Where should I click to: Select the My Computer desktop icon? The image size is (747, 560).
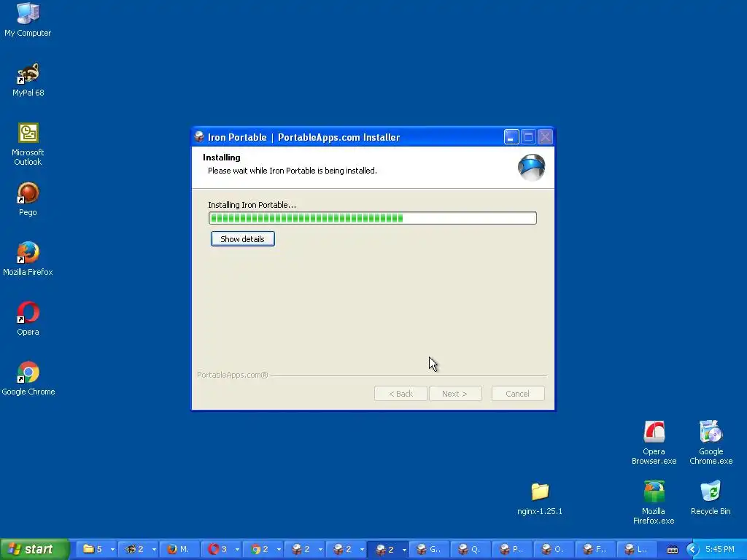pyautogui.click(x=28, y=20)
